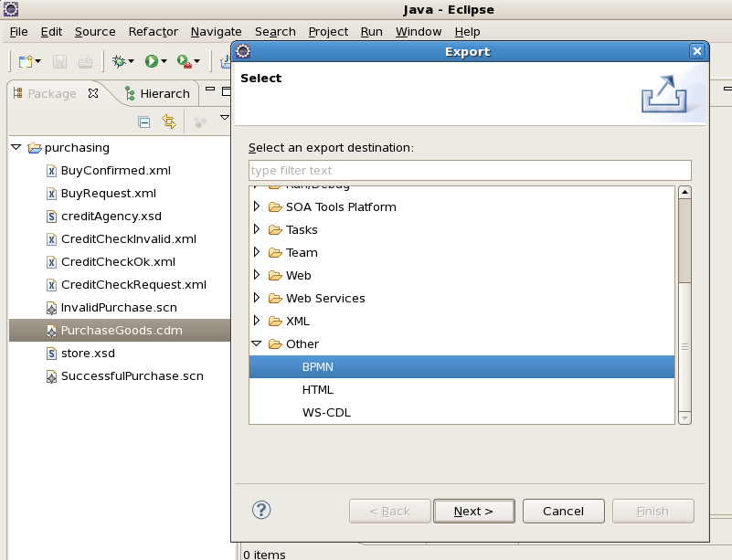Open the Edit menu
The image size is (732, 560).
pos(51,32)
